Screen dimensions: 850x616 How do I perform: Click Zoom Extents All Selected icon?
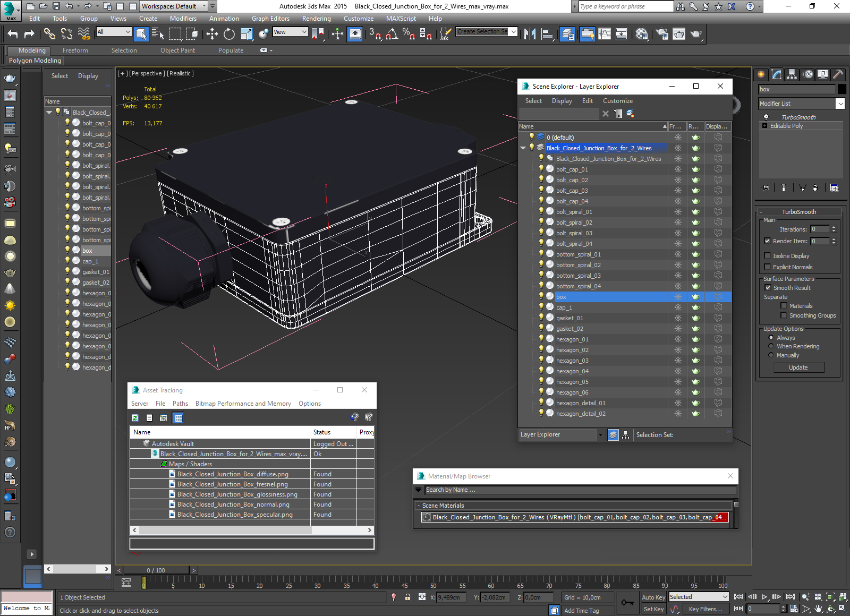point(843,597)
